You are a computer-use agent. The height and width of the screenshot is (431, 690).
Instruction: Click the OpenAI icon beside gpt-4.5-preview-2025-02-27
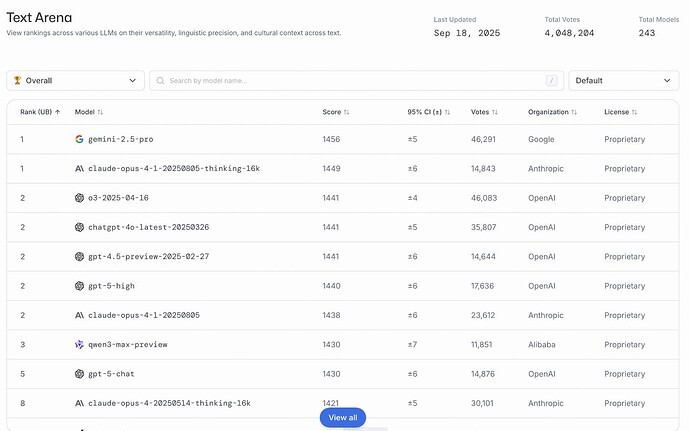tap(79, 256)
